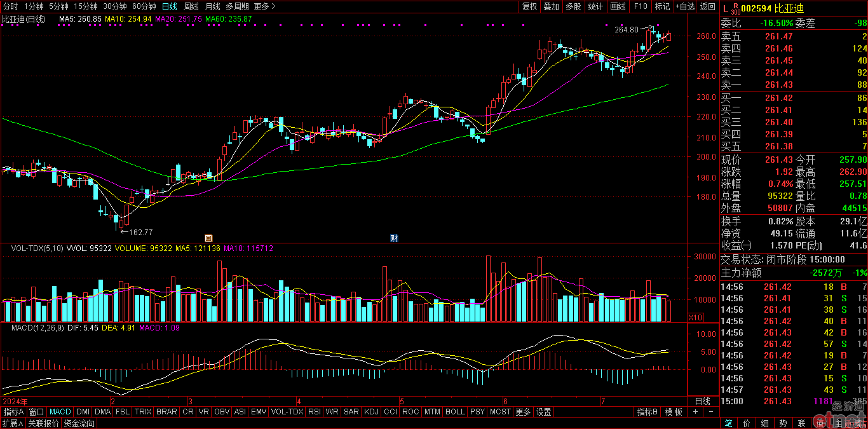Select the 日线 daily period
868x429 pixels.
coord(170,6)
